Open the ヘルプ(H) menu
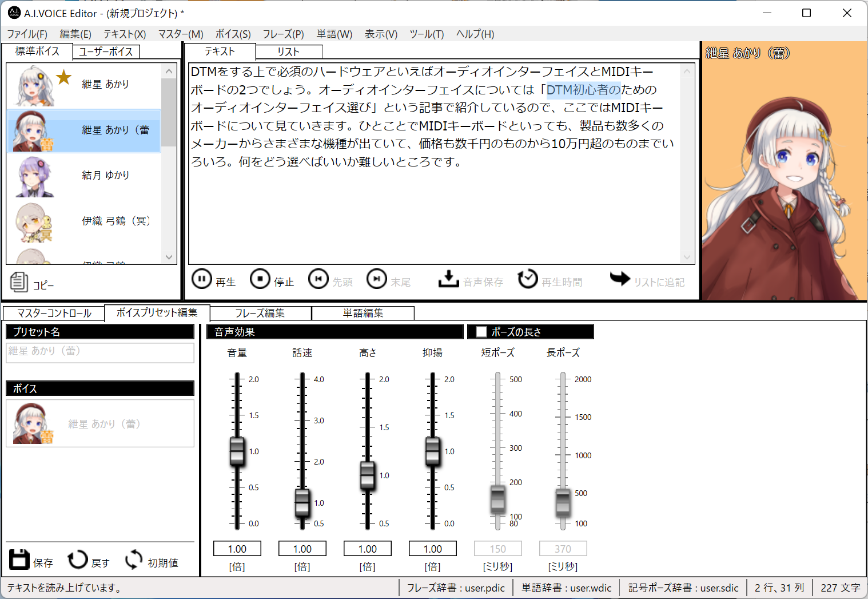868x599 pixels. (x=475, y=34)
